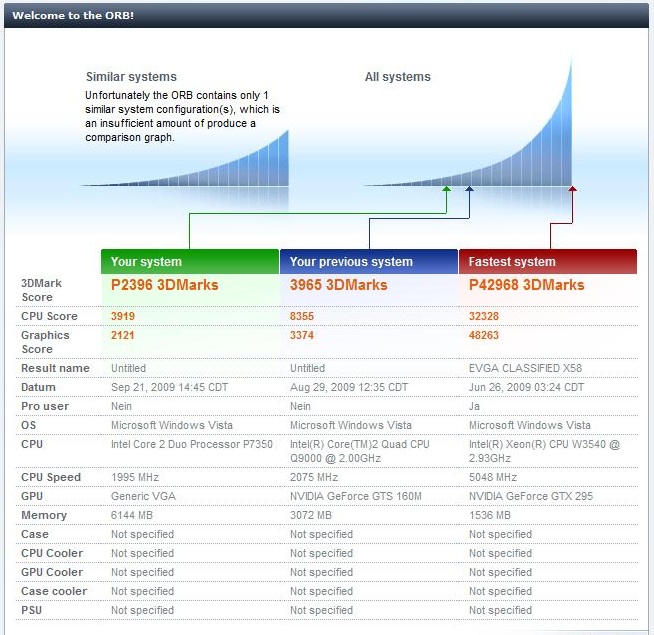Click the 'P42968 3DMarks' score
Image resolution: width=654 pixels, height=635 pixels.
pos(526,285)
